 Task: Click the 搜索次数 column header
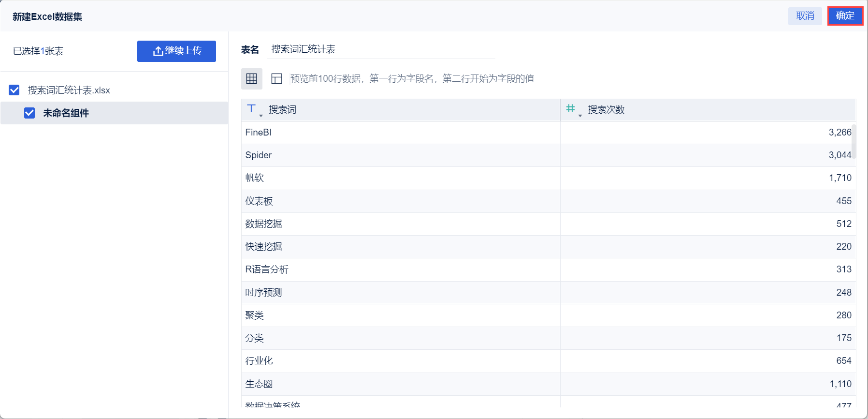point(606,110)
